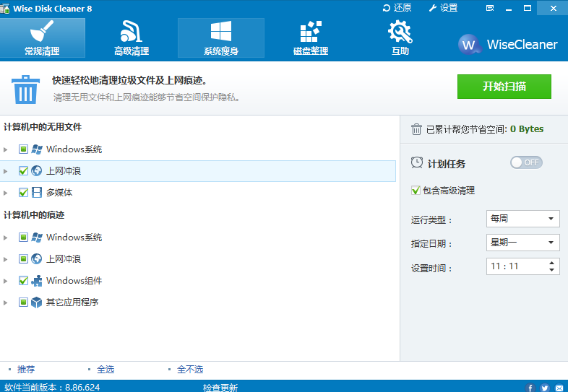The height and width of the screenshot is (392, 568).
Task: Toggle 上网冲浪 checkbox under 痕迹
Action: [x=23, y=259]
